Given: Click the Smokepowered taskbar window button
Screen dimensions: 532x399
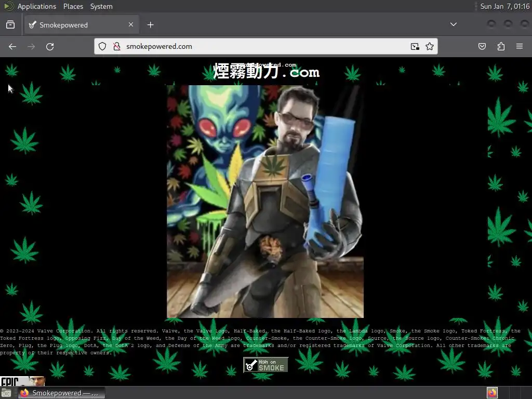Looking at the screenshot, I should click(x=62, y=393).
